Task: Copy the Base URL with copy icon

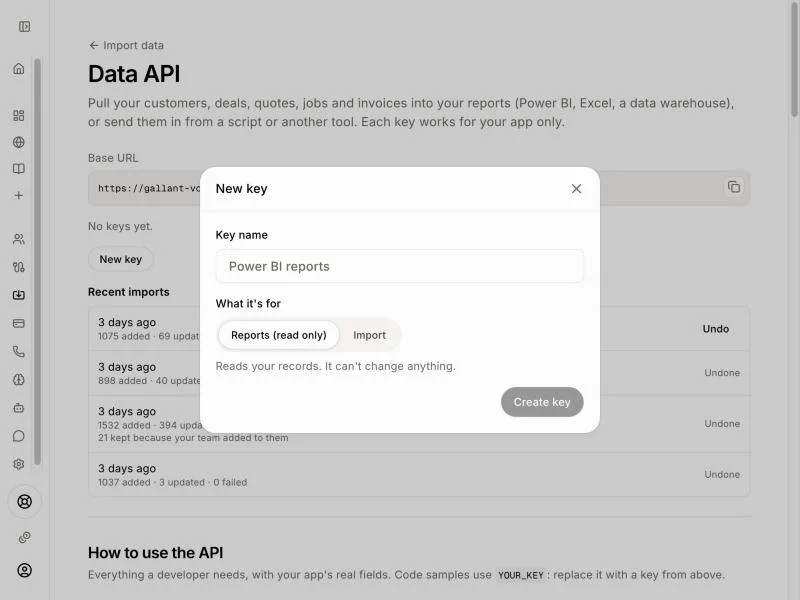Action: (734, 187)
